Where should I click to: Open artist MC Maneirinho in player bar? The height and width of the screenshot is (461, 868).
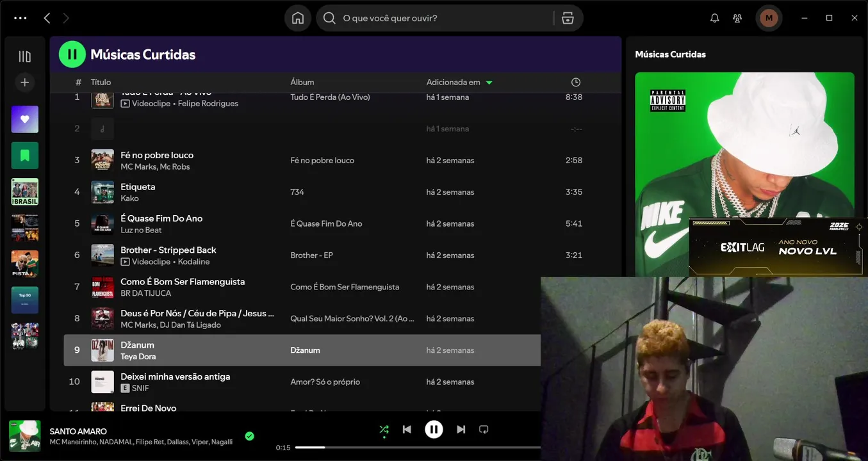coord(72,442)
